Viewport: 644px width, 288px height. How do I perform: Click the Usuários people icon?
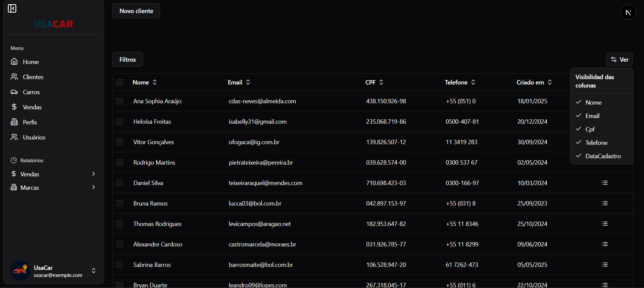[14, 137]
